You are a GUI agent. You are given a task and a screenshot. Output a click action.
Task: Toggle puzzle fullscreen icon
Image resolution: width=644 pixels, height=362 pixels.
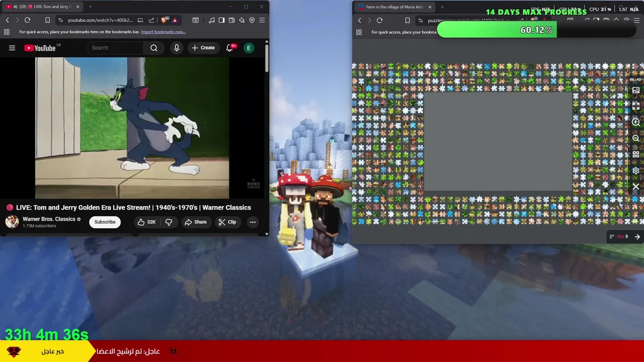tap(636, 106)
